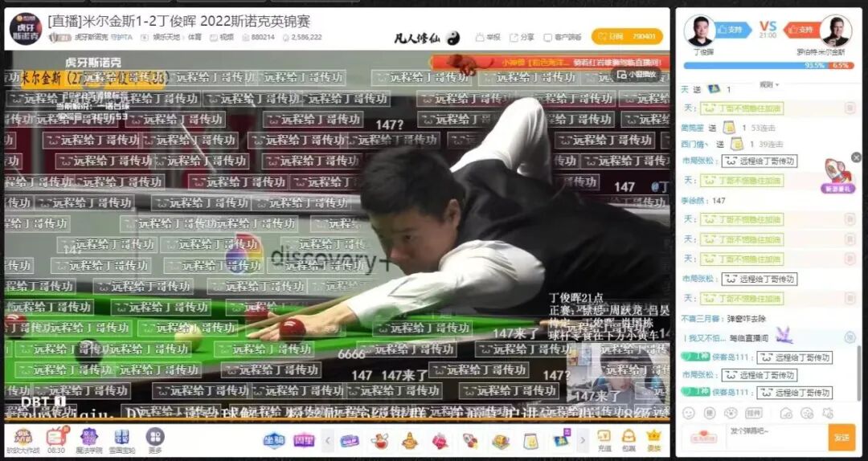Click the picture-in-picture streamer webcam thumbnail
The width and height of the screenshot is (868, 461).
(x=618, y=373)
